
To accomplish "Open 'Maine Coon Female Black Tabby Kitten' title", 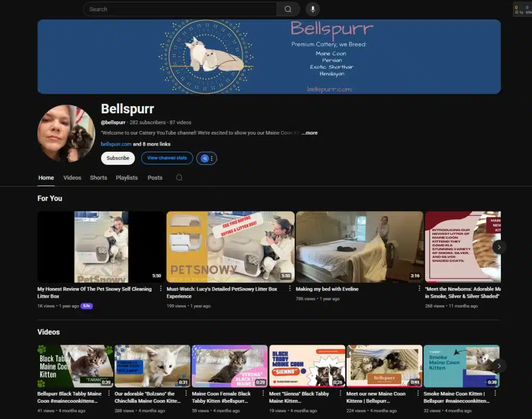I will pyautogui.click(x=221, y=397).
